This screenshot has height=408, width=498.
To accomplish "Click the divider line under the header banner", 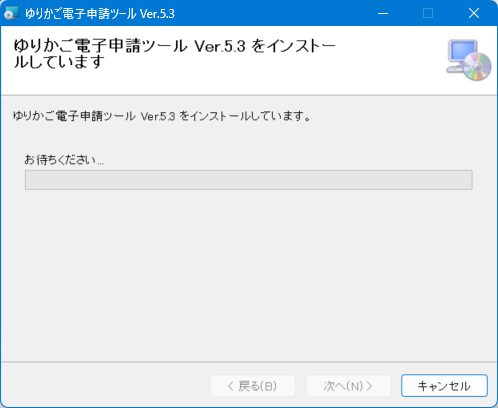I will click(x=249, y=95).
